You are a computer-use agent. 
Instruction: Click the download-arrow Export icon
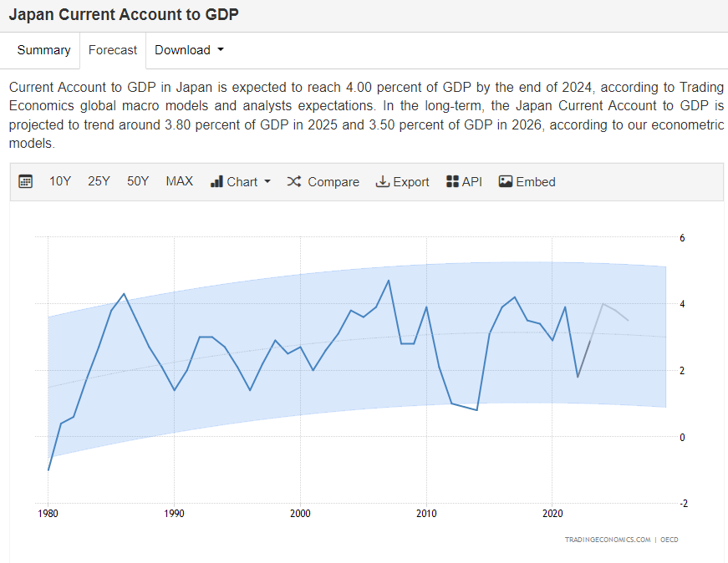pos(382,181)
